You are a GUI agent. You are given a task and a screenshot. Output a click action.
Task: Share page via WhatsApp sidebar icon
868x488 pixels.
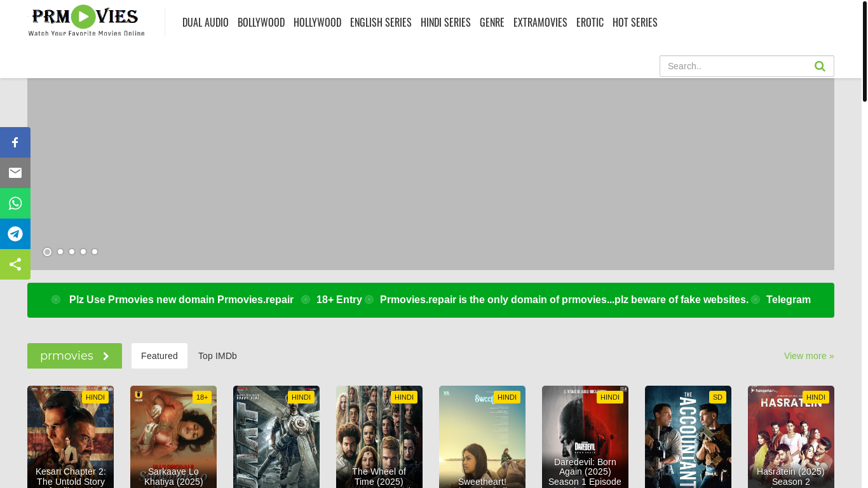click(15, 203)
